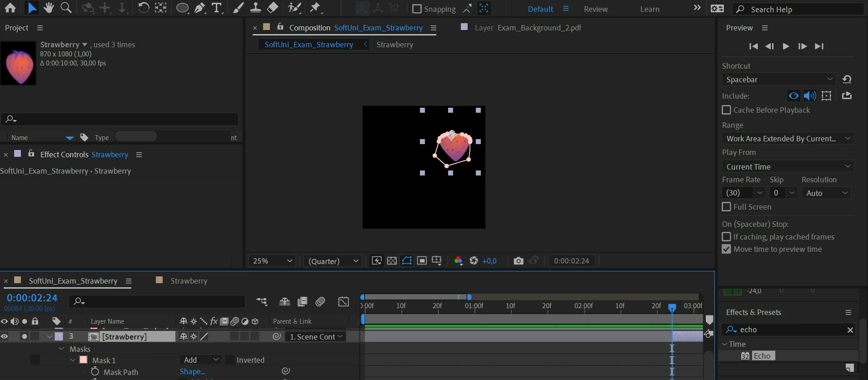The height and width of the screenshot is (380, 868).
Task: Click the Fast Previews icon in viewer
Action: click(x=377, y=260)
